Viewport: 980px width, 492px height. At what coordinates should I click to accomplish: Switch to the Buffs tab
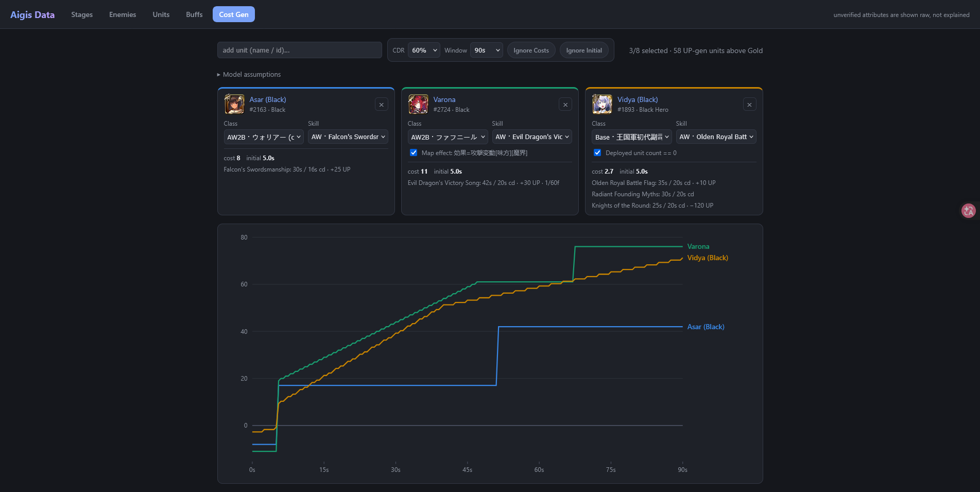tap(194, 14)
